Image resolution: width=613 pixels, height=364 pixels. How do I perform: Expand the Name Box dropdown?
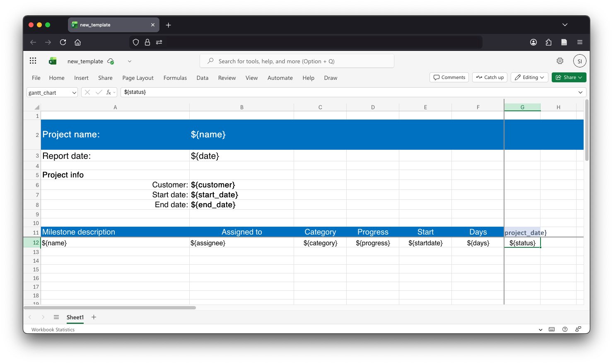click(74, 93)
